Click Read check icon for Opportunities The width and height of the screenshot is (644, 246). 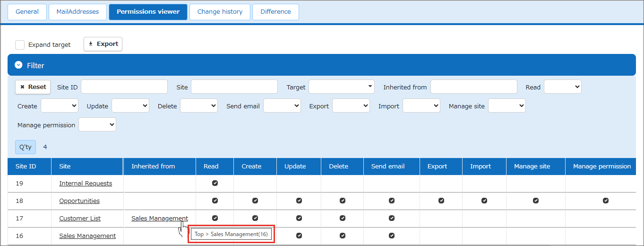click(x=215, y=201)
